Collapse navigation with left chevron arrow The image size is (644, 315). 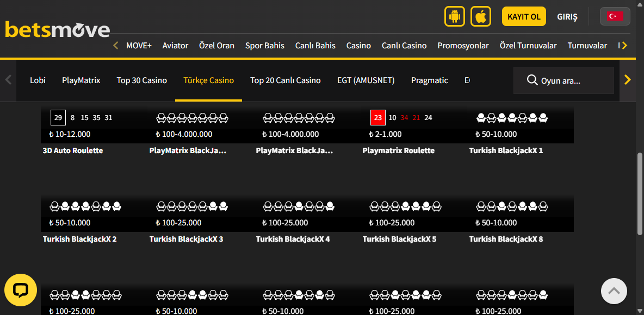click(115, 46)
